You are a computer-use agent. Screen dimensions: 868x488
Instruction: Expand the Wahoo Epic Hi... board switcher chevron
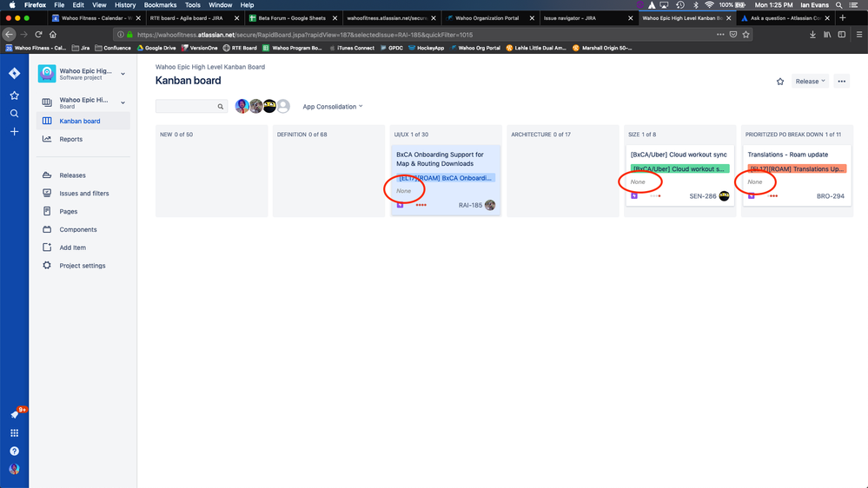[123, 102]
